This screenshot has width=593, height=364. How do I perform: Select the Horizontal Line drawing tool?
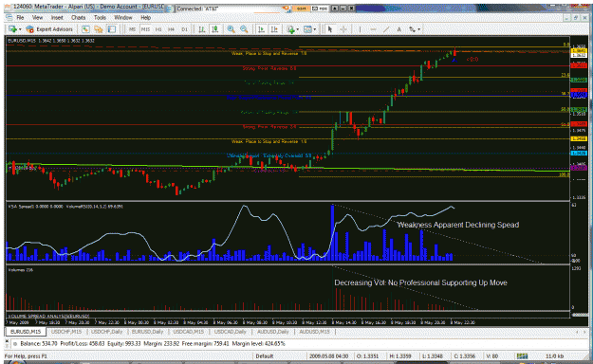click(x=373, y=29)
